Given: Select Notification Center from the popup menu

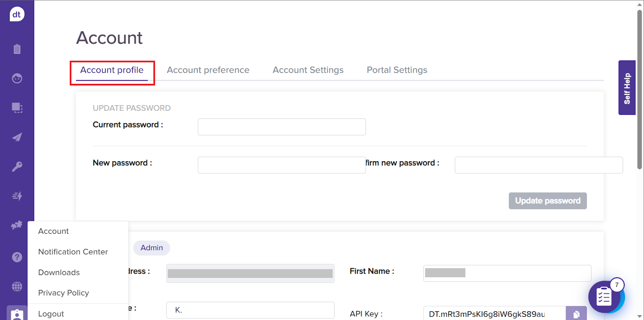Looking at the screenshot, I should [73, 252].
